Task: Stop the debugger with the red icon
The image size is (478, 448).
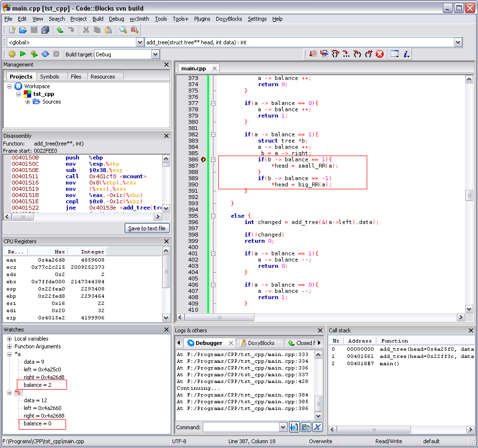Action: (380, 54)
